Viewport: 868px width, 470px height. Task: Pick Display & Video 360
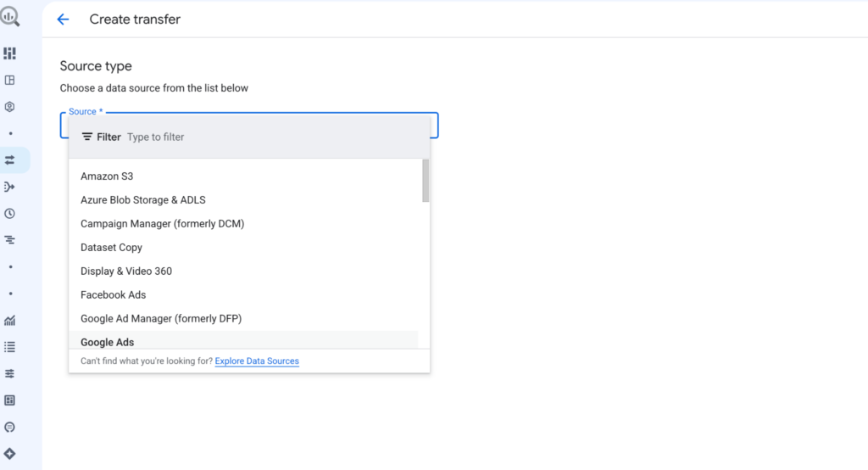click(243, 271)
